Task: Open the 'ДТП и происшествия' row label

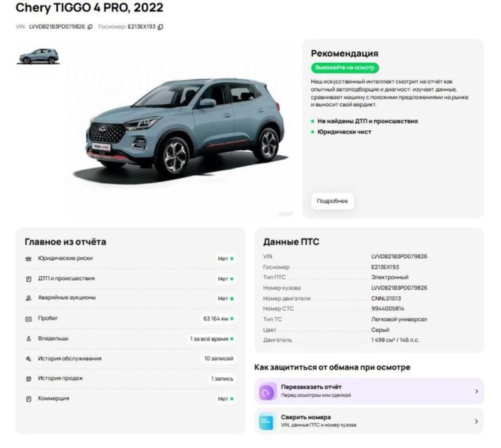Action: point(66,278)
